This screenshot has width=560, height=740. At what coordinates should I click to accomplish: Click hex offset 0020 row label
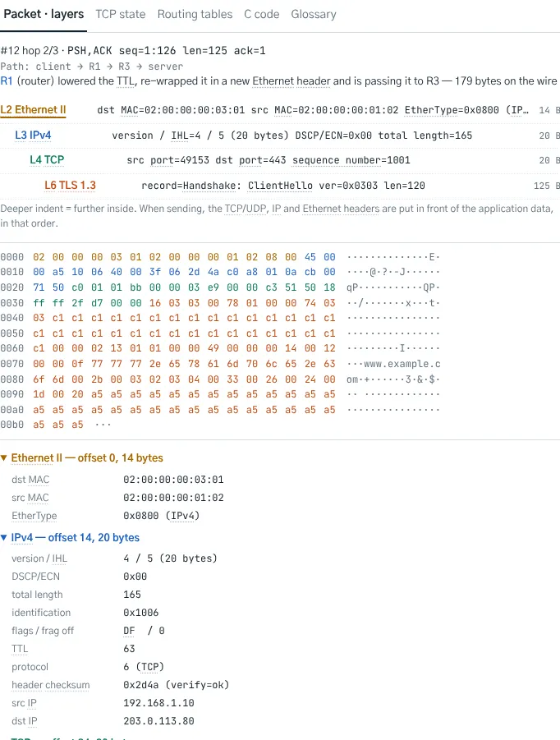tap(11, 287)
